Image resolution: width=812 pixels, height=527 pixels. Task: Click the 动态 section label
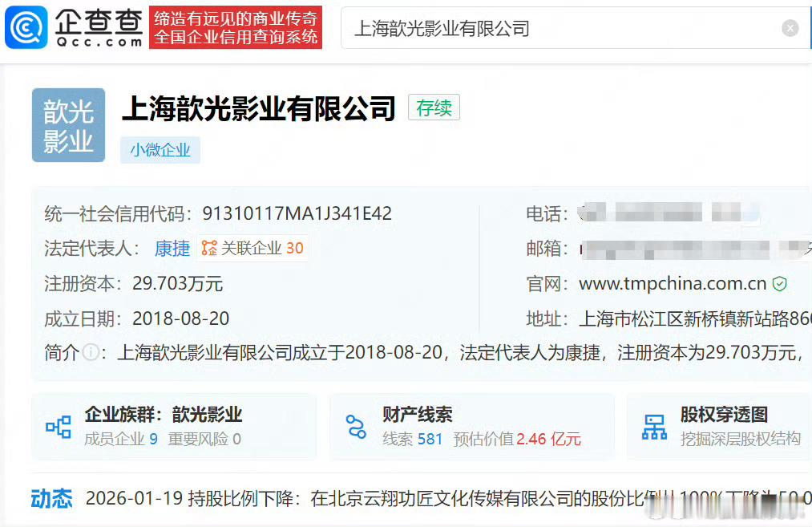point(52,498)
